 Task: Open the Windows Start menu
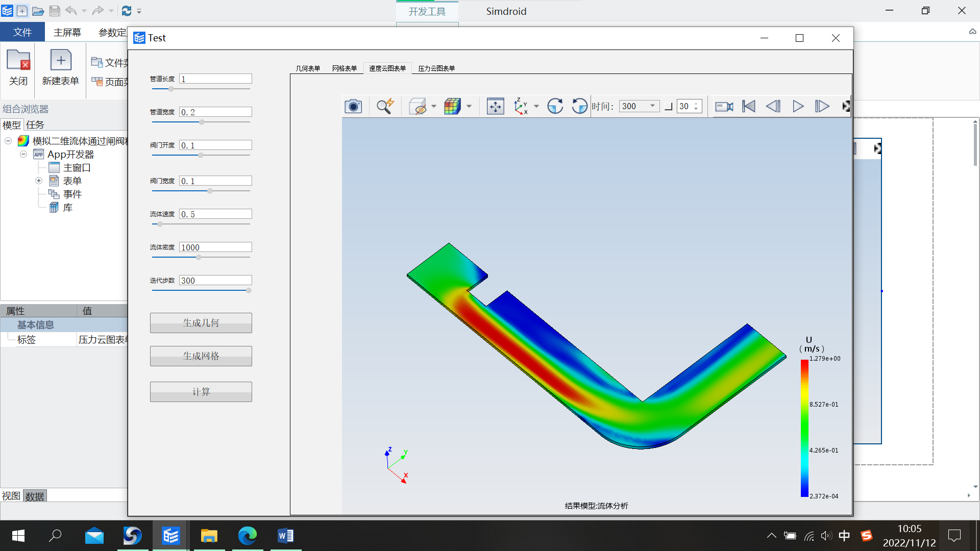(18, 536)
